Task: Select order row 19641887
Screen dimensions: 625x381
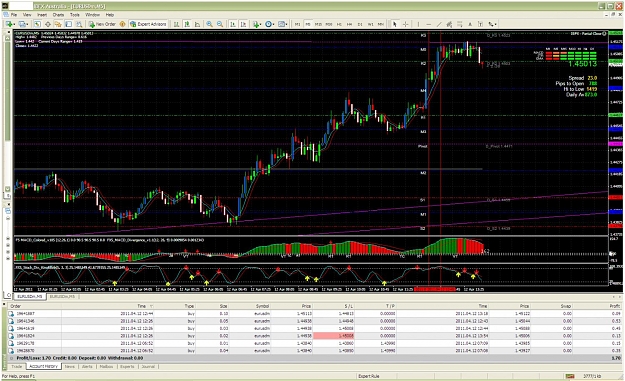Action: point(314,314)
